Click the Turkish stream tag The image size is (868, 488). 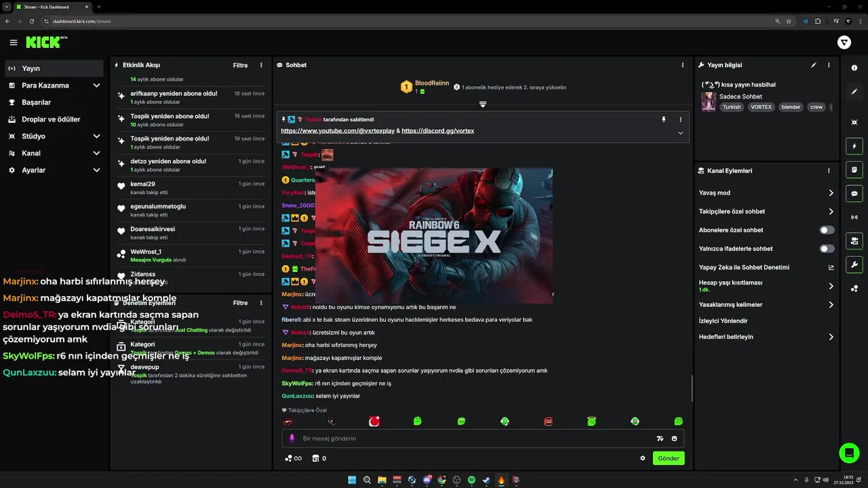(x=732, y=107)
